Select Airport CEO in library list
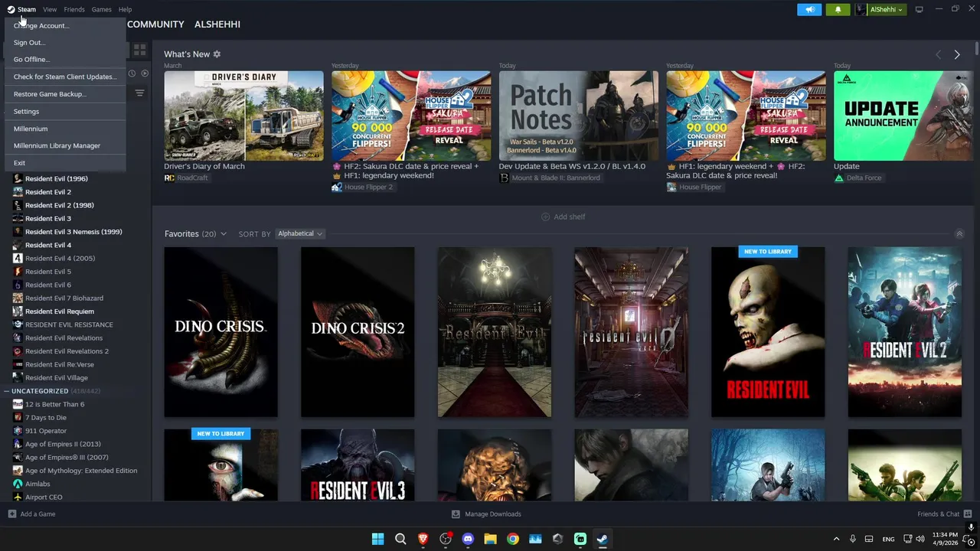Viewport: 980px width, 551px height. [x=44, y=497]
